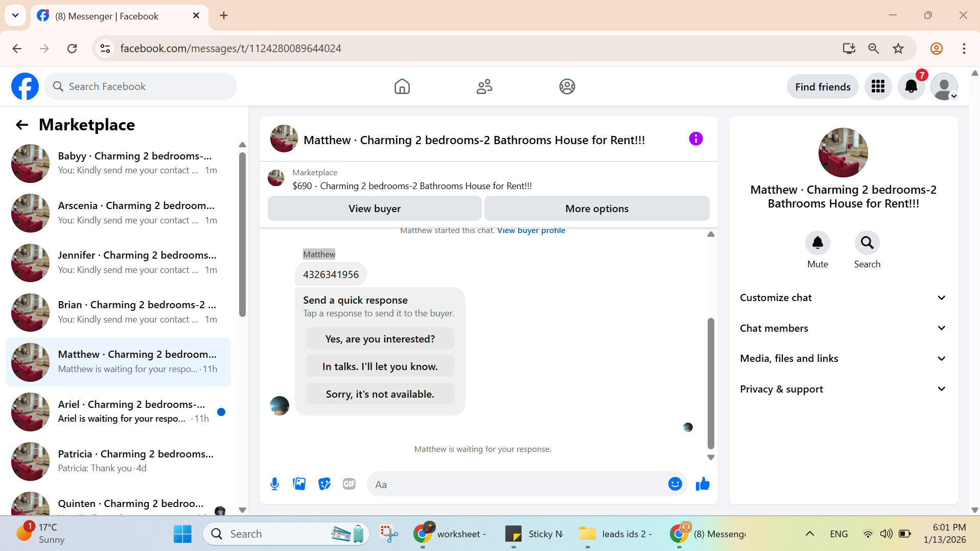Open Chrome profile icon
Image resolution: width=980 pixels, height=551 pixels.
pos(936,49)
